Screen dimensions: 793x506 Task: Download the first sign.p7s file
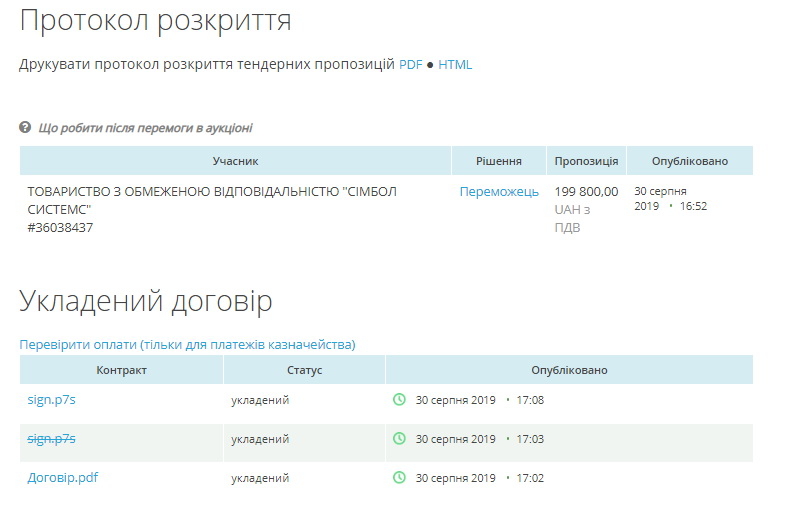pos(51,400)
